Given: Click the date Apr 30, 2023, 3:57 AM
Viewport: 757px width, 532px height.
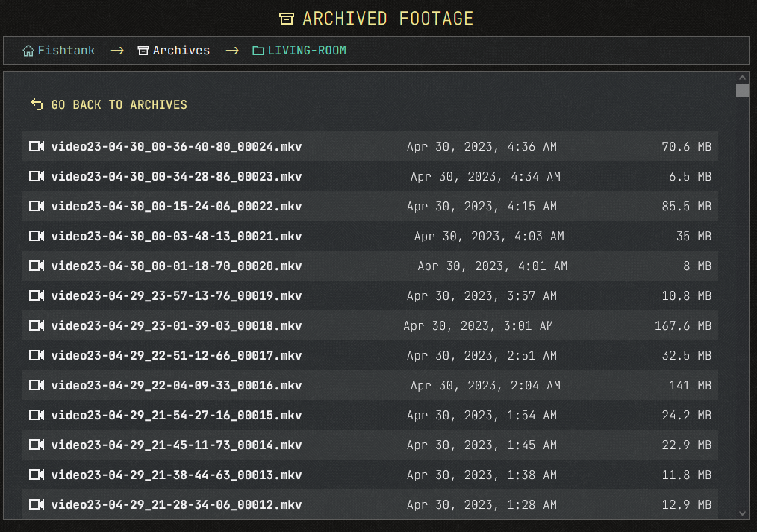Looking at the screenshot, I should click(x=482, y=296).
